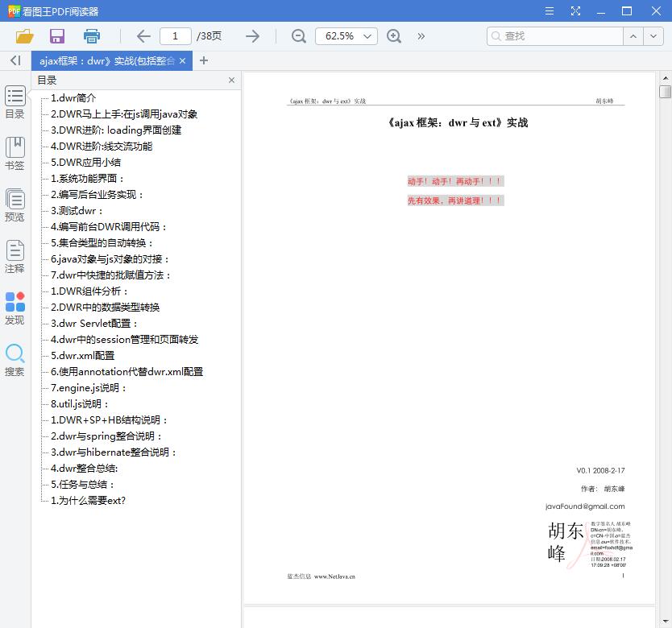Select 1.DWR组件分析 in outline
The height and width of the screenshot is (628, 672).
pos(89,291)
